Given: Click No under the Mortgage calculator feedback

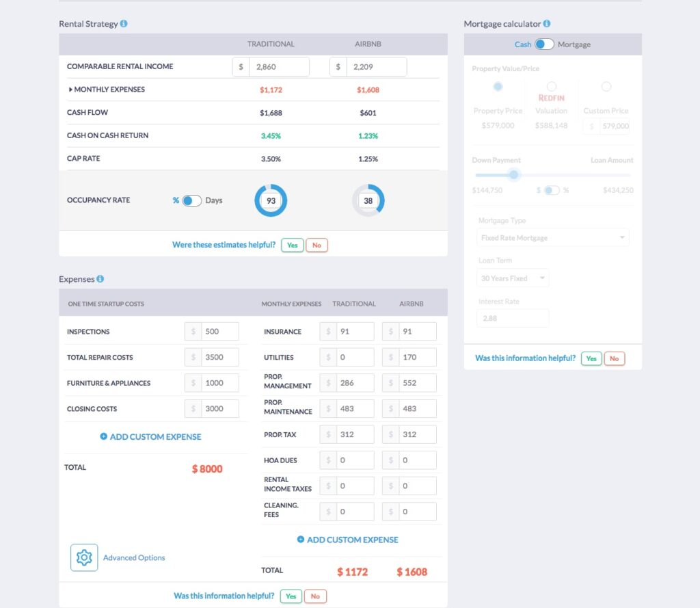Looking at the screenshot, I should point(614,358).
